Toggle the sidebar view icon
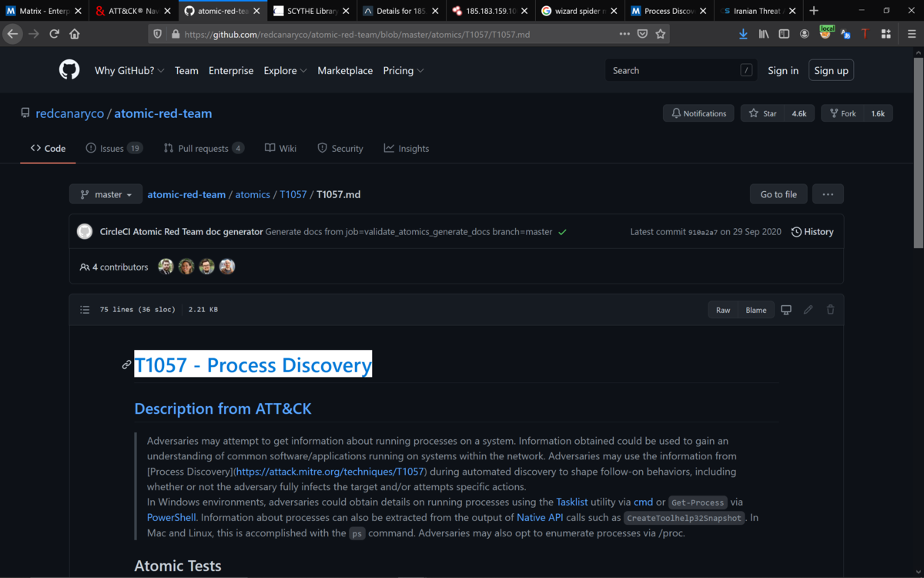924x578 pixels. pos(784,34)
